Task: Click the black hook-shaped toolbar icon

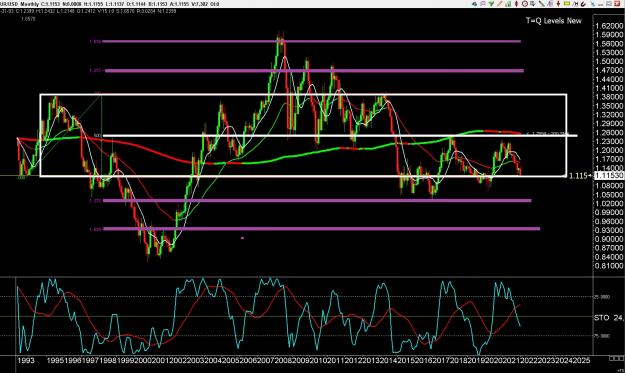Action: pos(583,4)
